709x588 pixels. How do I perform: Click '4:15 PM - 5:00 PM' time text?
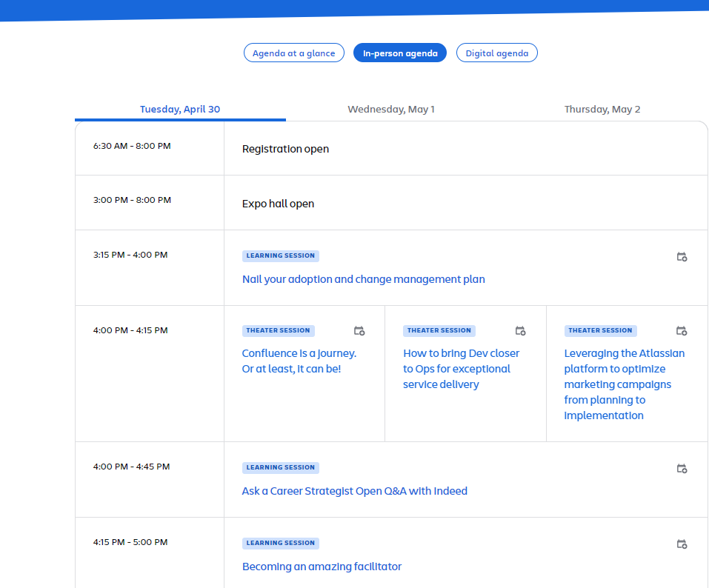[130, 542]
